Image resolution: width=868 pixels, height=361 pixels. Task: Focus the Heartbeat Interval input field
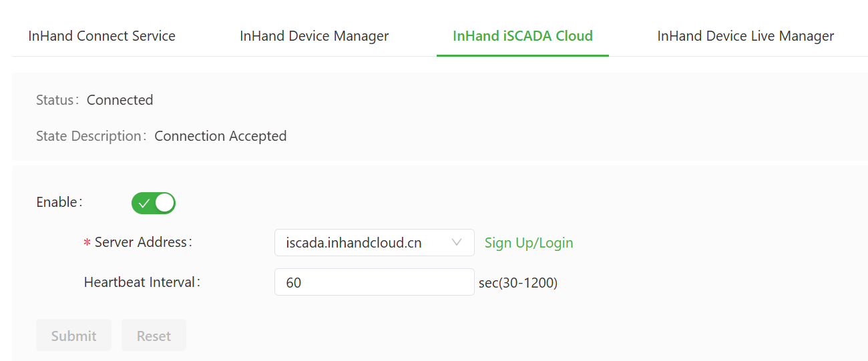[x=374, y=282]
